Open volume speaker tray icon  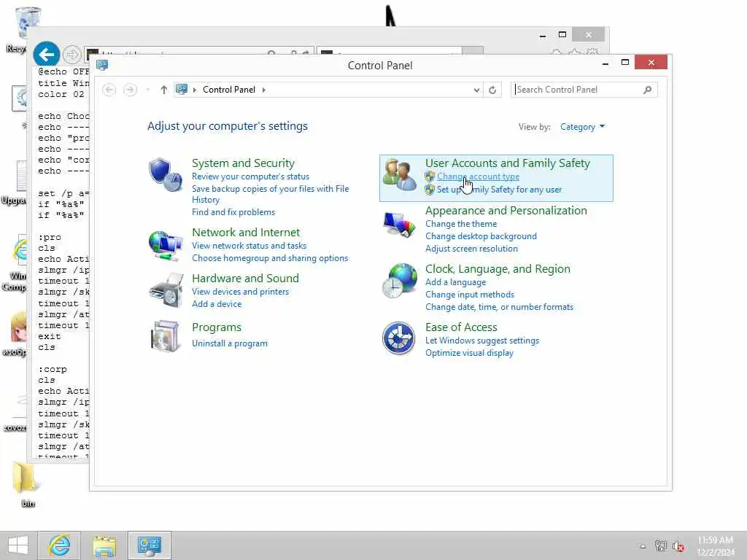678,546
